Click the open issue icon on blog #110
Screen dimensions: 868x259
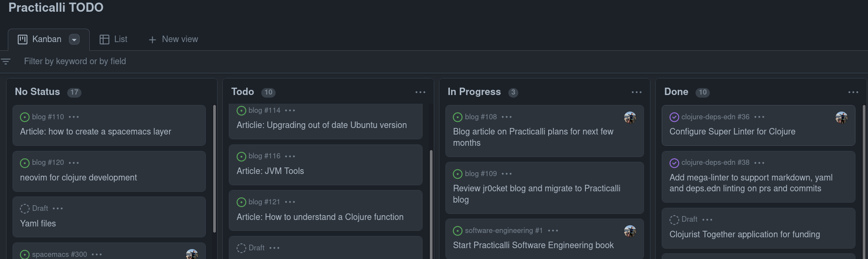25,117
